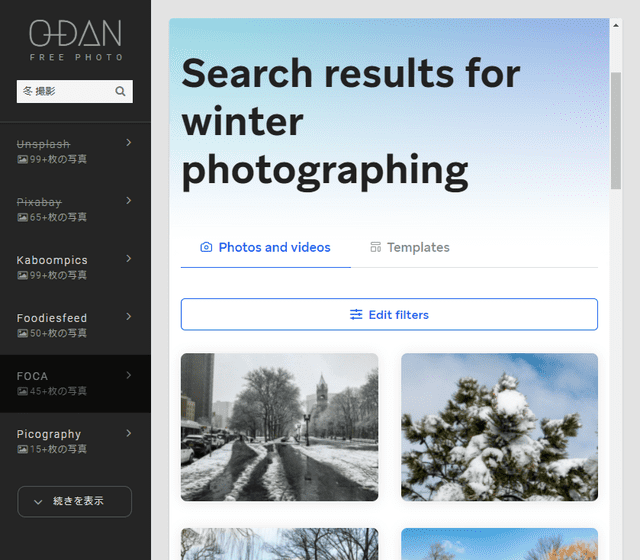Click the search magnifier icon
Viewport: 640px width, 560px height.
point(120,91)
